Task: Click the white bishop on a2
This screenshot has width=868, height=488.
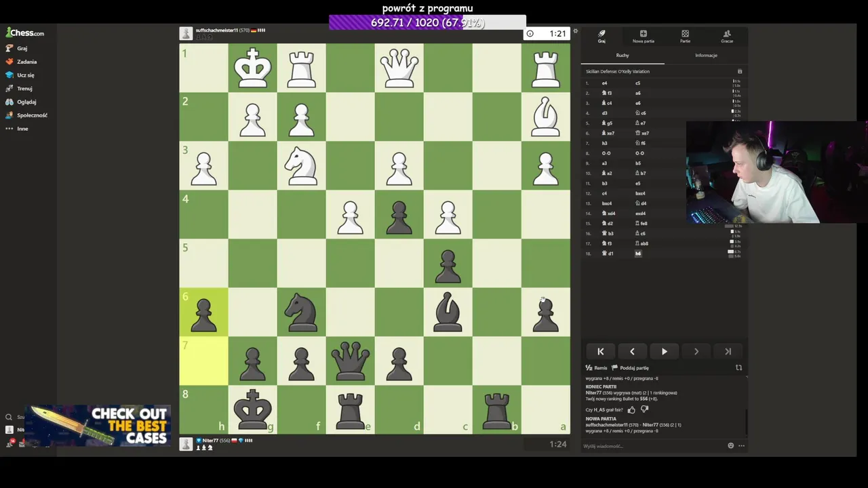Action: (546, 117)
